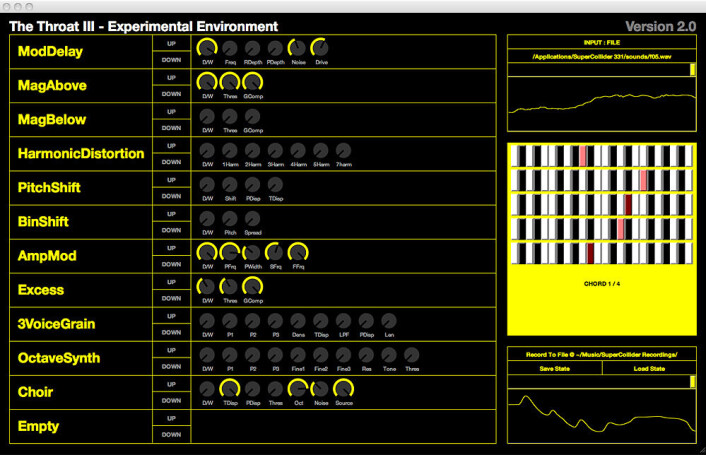Click the BinShift Spread knob
Image resolution: width=706 pixels, height=455 pixels.
253,219
